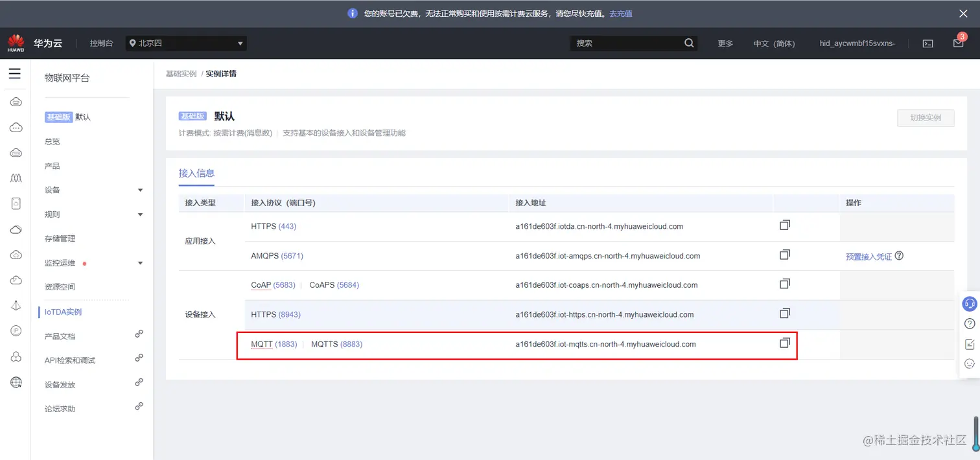Click the 物联网平台 sidebar title
The height and width of the screenshot is (460, 980).
click(67, 78)
